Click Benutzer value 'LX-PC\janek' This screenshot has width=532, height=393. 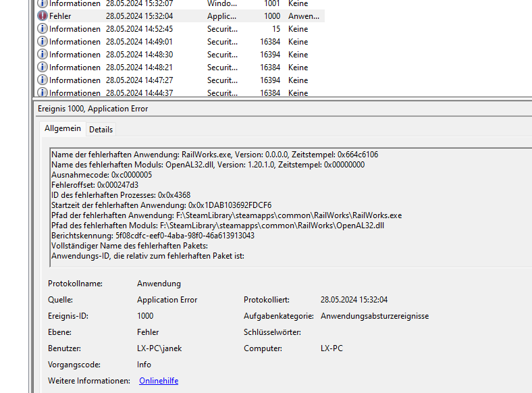[159, 348]
